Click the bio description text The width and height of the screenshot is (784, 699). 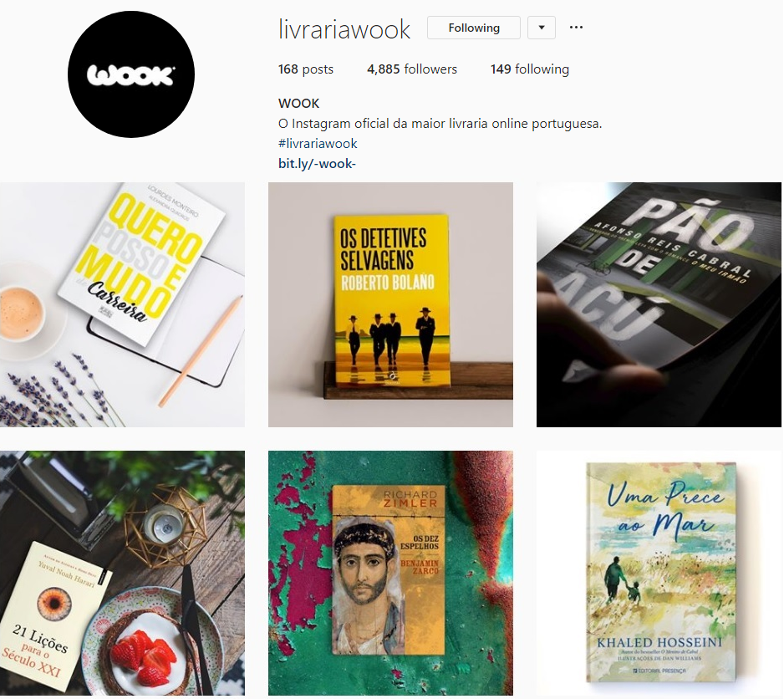click(440, 124)
